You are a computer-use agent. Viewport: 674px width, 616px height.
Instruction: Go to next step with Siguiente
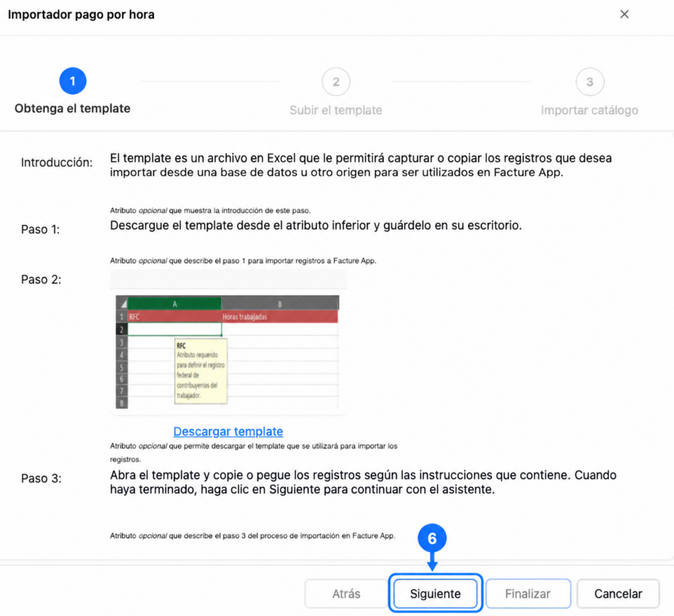pos(436,594)
